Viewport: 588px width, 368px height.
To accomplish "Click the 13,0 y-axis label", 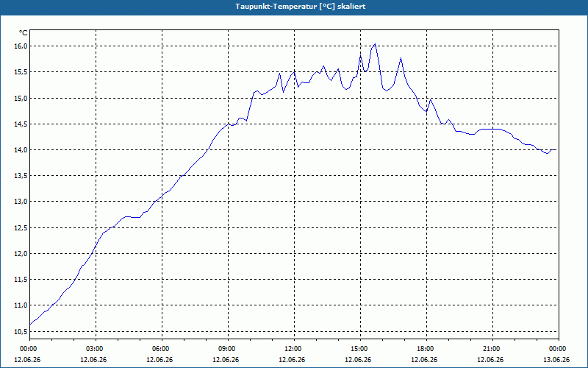I will click(x=21, y=202).
